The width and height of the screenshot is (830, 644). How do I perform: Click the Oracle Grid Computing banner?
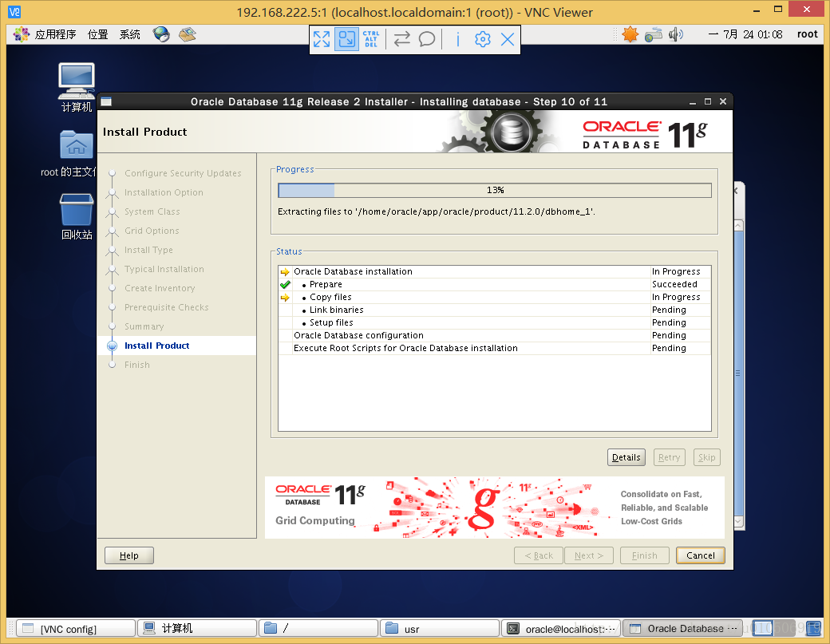(x=494, y=508)
